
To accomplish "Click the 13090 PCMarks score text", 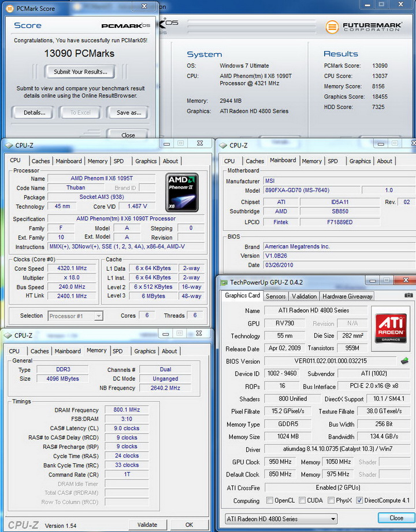I will click(x=79, y=53).
